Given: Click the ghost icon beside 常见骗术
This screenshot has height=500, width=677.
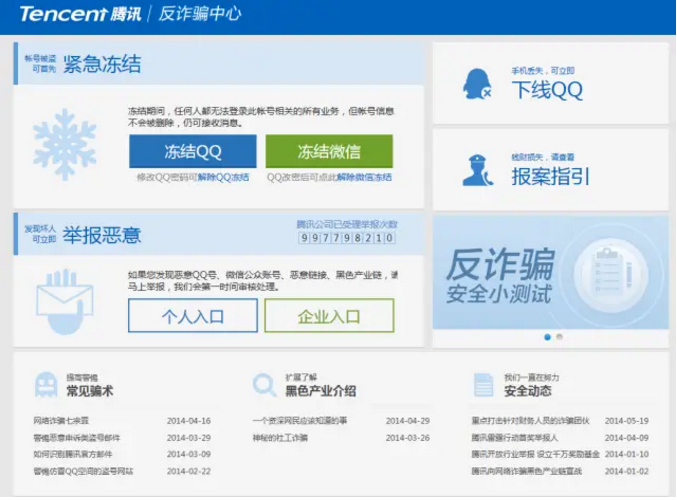Looking at the screenshot, I should [46, 384].
